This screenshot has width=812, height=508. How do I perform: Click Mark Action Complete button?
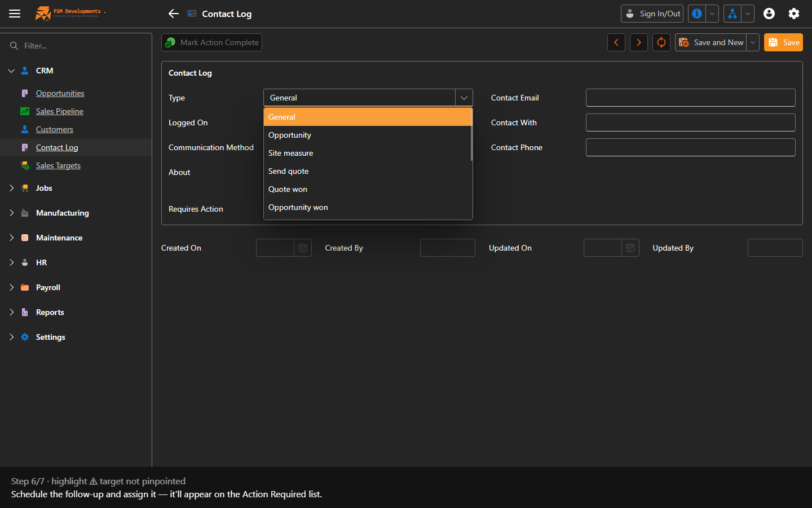[211, 42]
